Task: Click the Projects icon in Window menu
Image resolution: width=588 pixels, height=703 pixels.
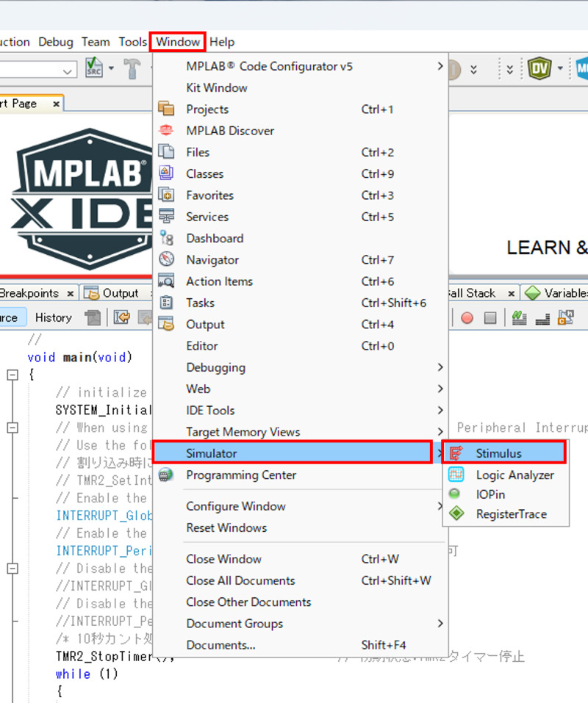Action: click(166, 109)
